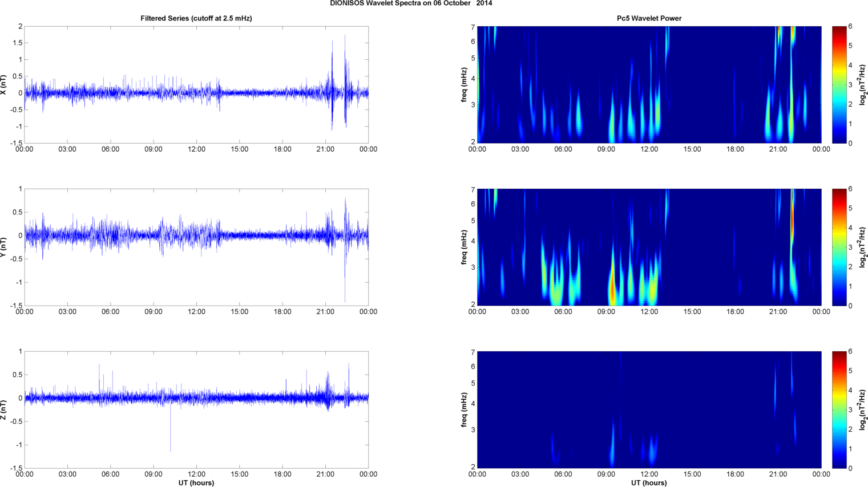Screen dimensions: 868x487
Task: Click the 'X (nT)' axis label
Action: [x=4, y=84]
